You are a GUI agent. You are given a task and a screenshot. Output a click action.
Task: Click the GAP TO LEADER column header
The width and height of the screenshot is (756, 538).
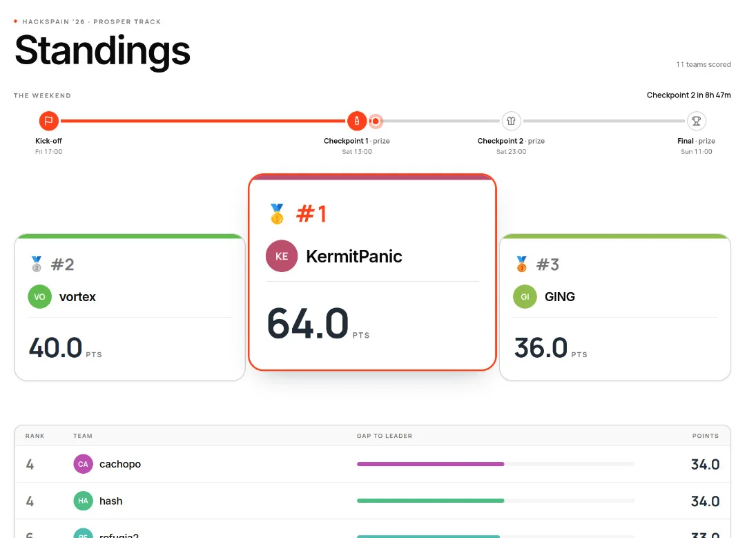pyautogui.click(x=385, y=436)
